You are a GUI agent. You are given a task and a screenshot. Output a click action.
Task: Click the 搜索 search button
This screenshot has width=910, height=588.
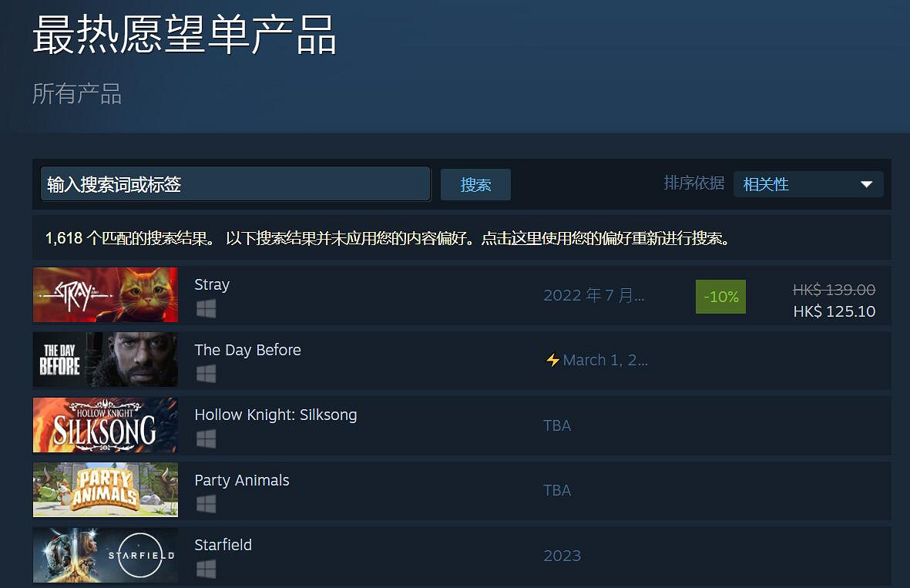[475, 185]
